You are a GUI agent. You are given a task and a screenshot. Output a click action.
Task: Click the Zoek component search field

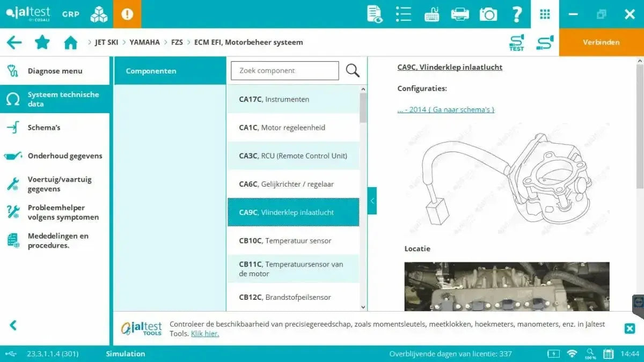pos(284,70)
